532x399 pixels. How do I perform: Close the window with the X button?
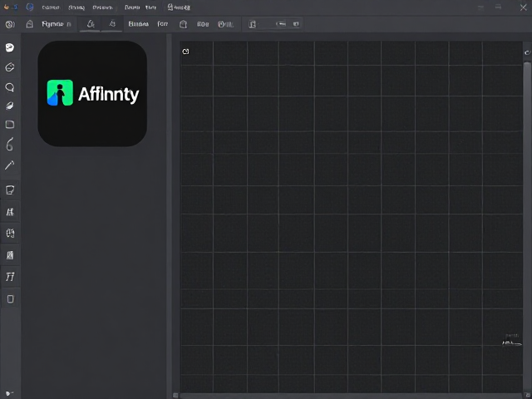click(x=523, y=7)
